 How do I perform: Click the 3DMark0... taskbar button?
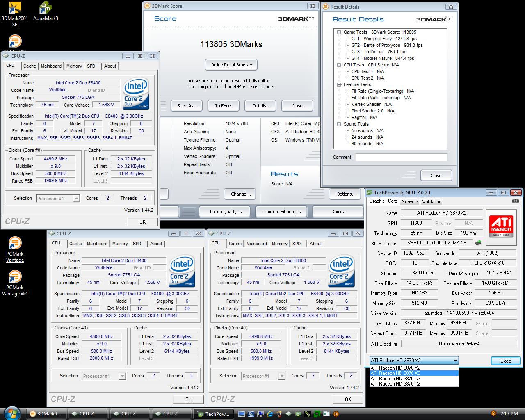46,414
